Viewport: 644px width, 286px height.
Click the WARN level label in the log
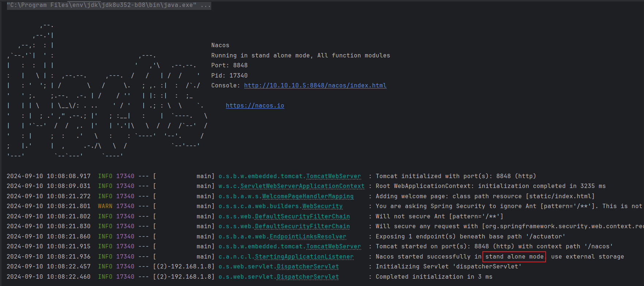105,206
